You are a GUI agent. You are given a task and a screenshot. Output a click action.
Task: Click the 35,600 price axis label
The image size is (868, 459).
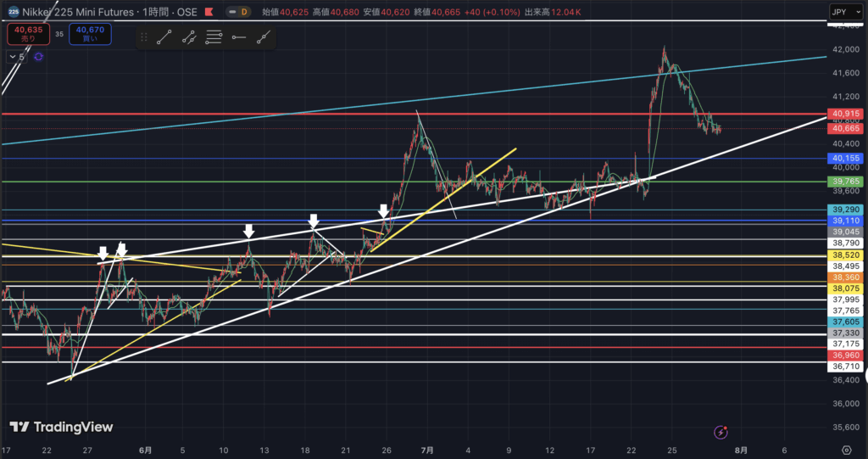coord(845,427)
